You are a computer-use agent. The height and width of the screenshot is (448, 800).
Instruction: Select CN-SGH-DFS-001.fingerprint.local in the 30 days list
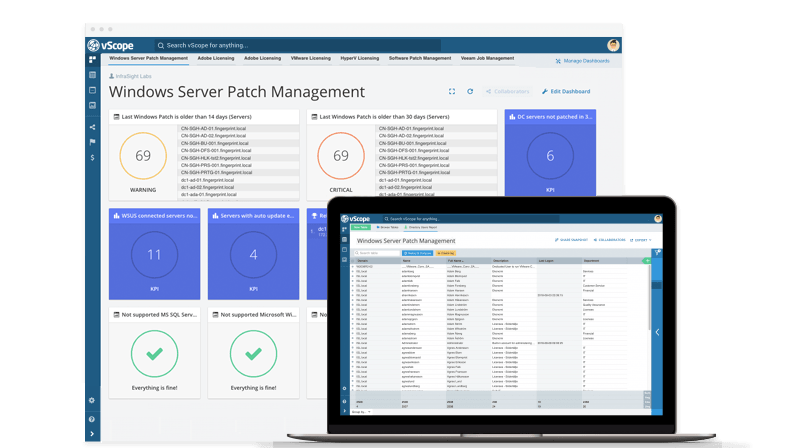436,151
